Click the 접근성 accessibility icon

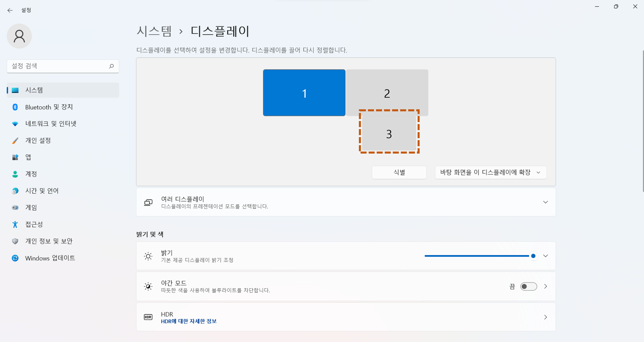tap(15, 224)
